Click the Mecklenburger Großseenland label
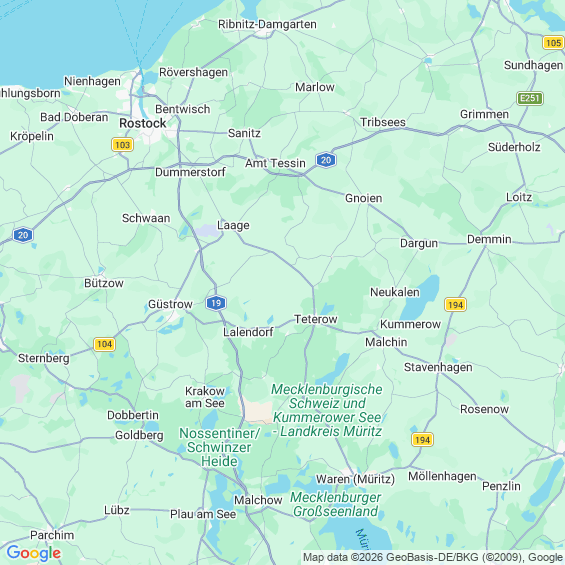The width and height of the screenshot is (565, 565). pyautogui.click(x=335, y=504)
